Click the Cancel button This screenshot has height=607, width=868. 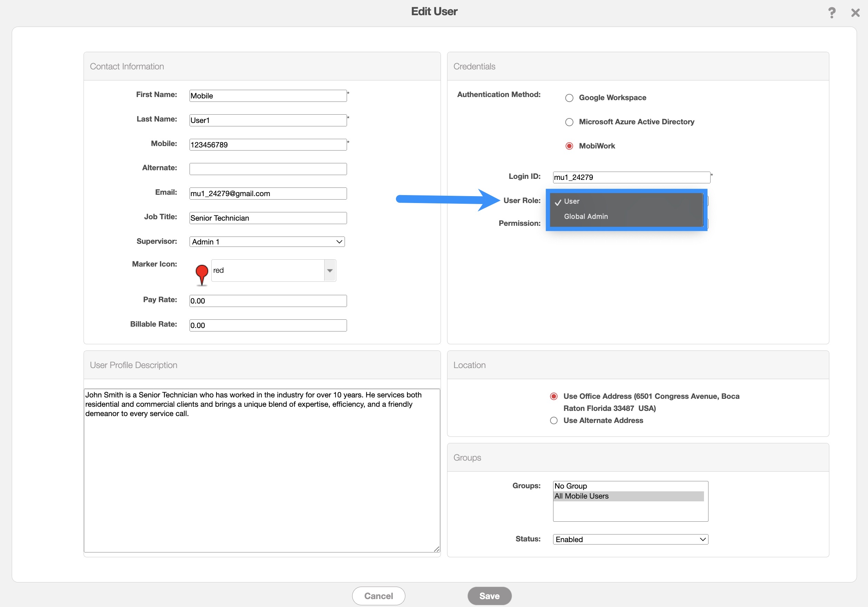coord(378,596)
